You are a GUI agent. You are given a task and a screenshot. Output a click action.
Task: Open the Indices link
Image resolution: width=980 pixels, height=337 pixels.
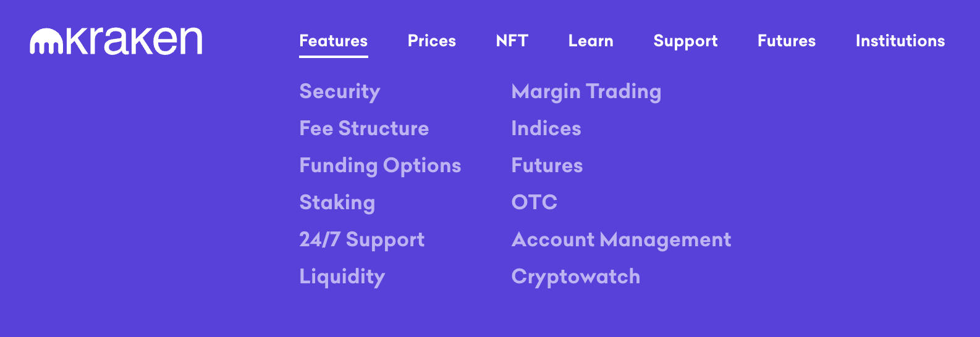tap(546, 128)
